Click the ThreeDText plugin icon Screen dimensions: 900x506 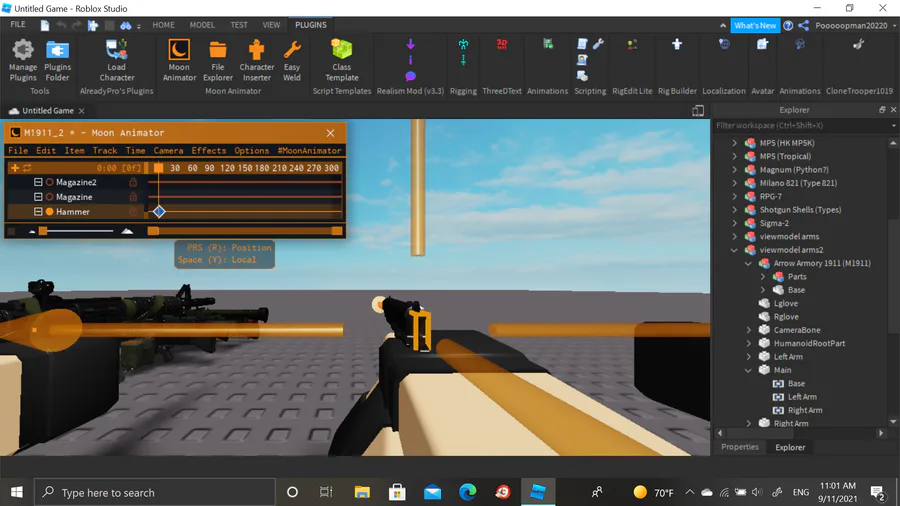click(502, 44)
